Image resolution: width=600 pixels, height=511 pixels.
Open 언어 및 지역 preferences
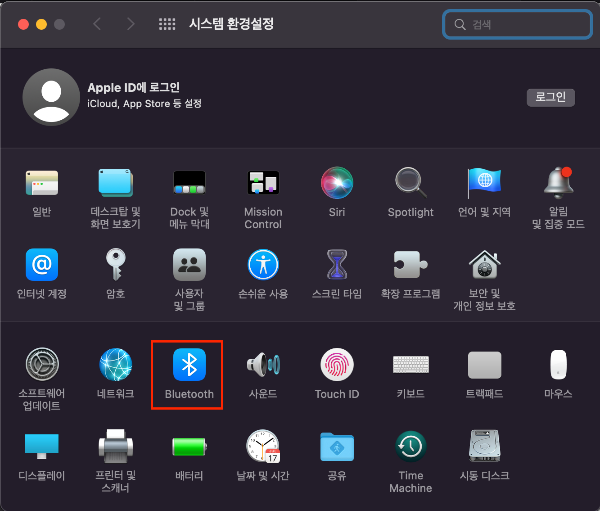(484, 183)
